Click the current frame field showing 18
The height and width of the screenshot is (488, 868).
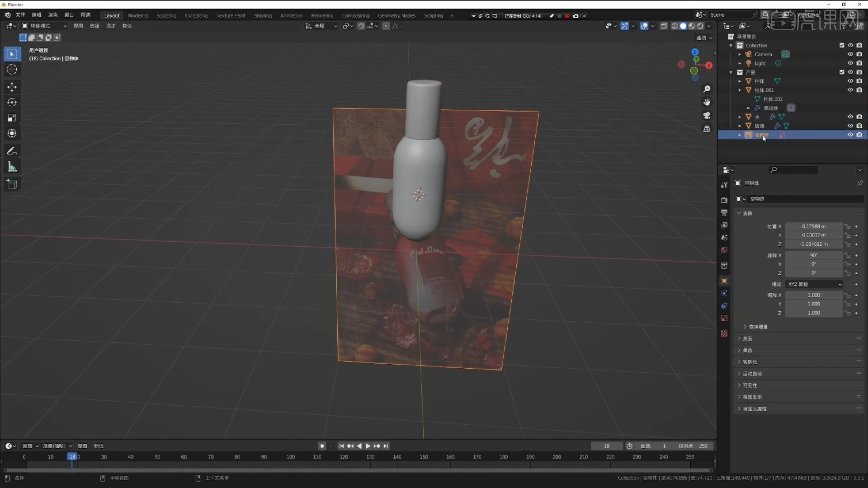607,446
